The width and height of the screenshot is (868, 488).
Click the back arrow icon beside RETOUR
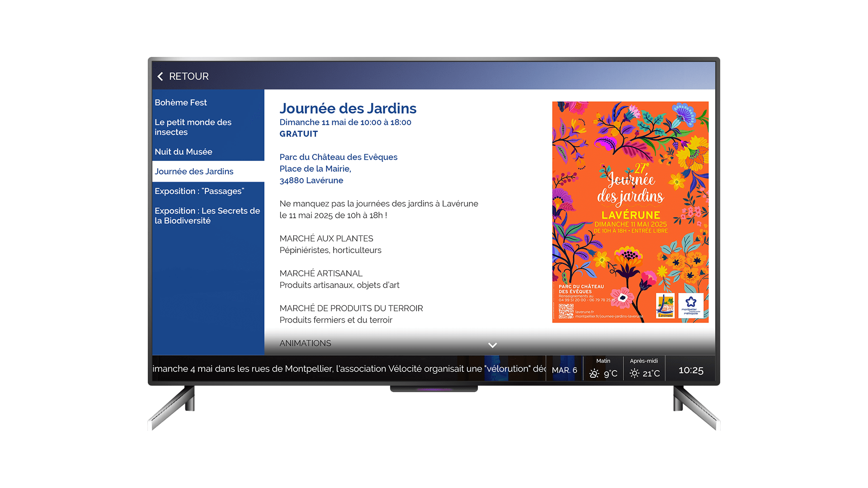point(160,76)
